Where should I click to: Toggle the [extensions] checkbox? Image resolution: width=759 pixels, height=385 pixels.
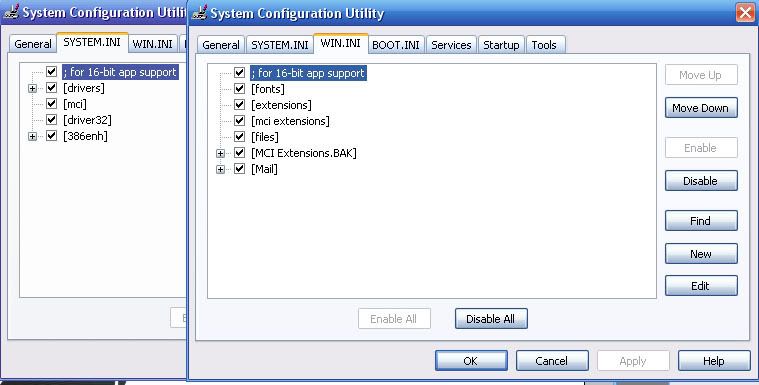point(239,105)
